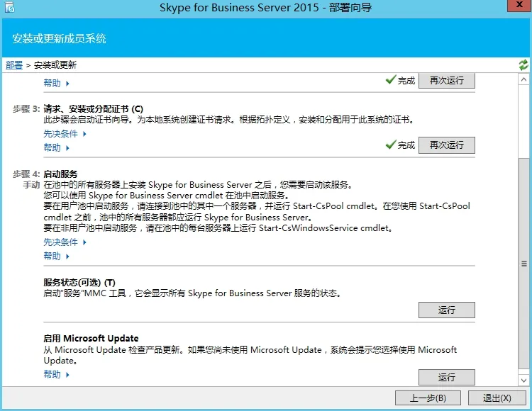532x411 pixels.
Task: Exit wizard with 退出(O) button
Action: tap(496, 398)
